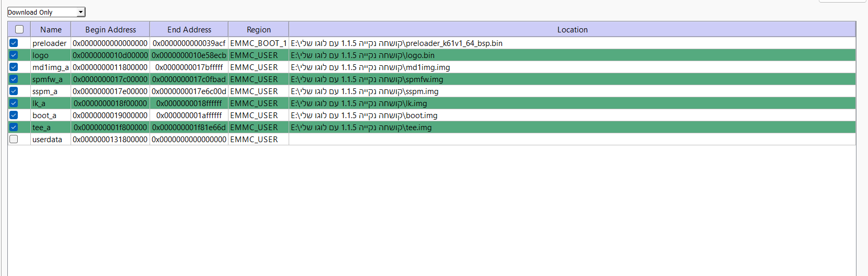868x276 pixels.
Task: Open the Download Only mode dropdown
Action: pos(46,12)
